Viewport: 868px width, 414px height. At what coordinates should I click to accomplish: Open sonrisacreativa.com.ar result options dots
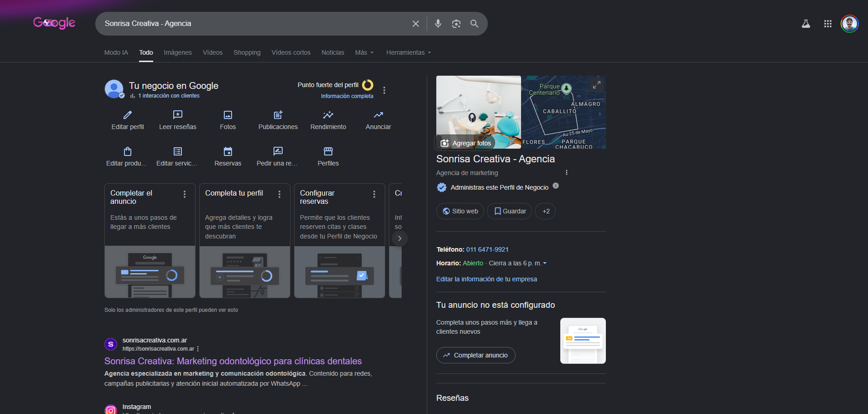(x=198, y=349)
